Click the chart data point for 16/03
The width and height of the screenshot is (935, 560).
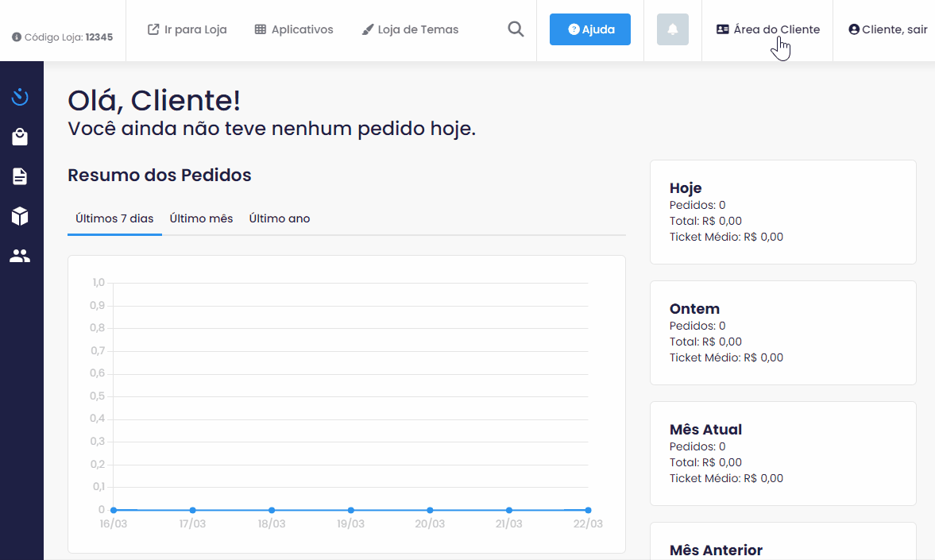tap(114, 510)
